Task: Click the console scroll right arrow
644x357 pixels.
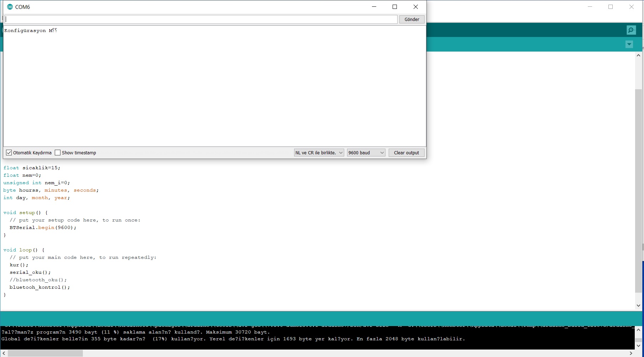Action: click(x=631, y=353)
